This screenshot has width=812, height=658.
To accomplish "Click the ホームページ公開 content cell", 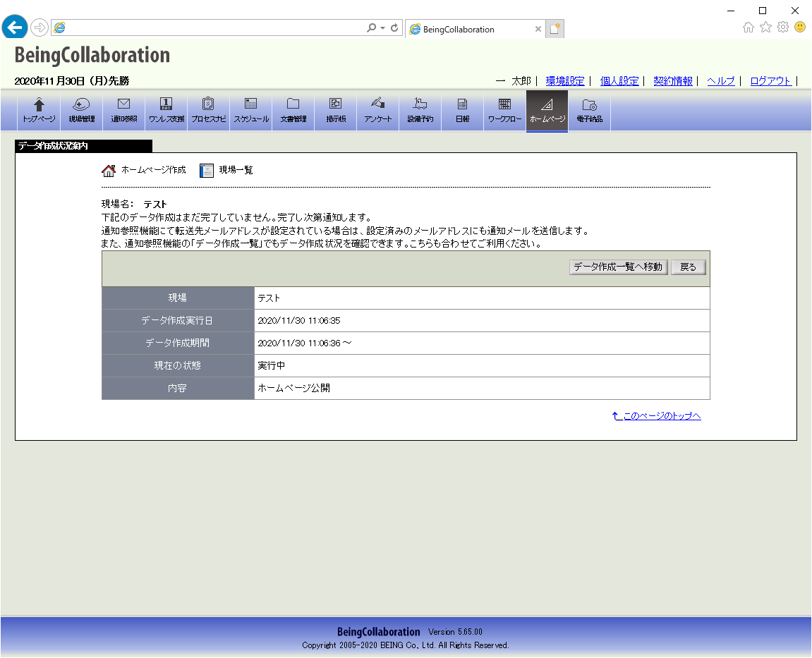I will (482, 389).
